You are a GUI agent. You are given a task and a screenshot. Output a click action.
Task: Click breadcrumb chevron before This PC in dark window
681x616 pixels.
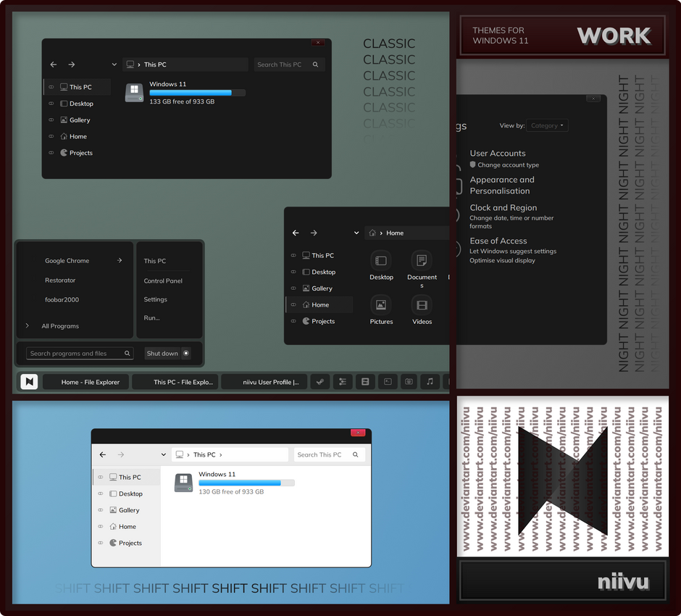point(139,64)
